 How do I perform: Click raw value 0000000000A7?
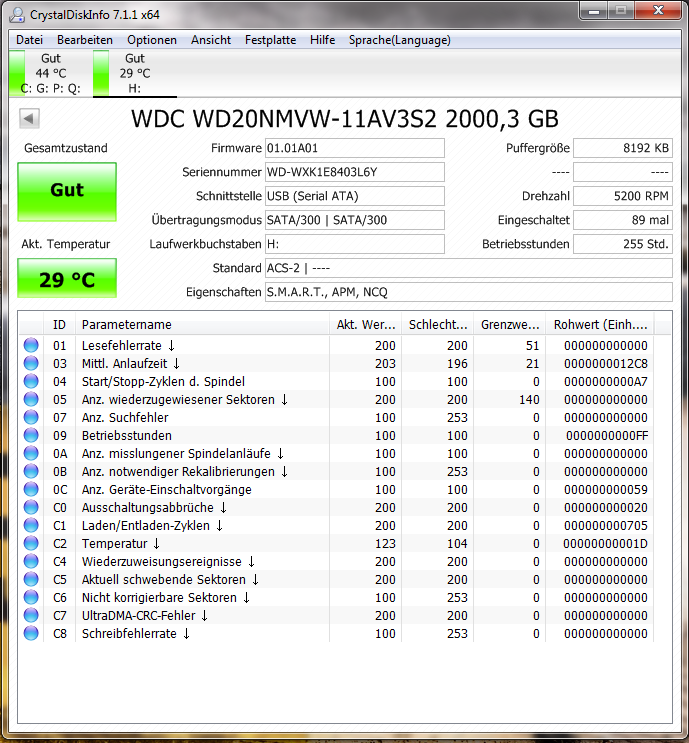pyautogui.click(x=606, y=381)
